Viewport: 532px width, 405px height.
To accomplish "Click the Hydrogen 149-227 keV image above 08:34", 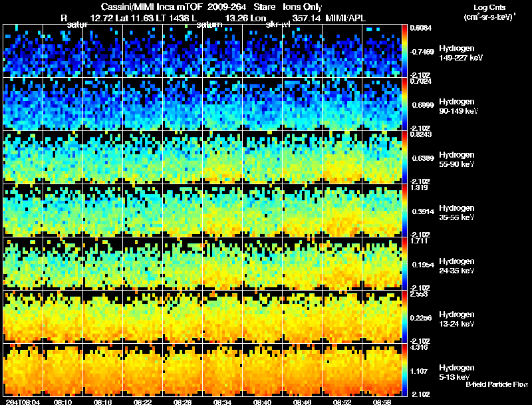I will [222, 51].
